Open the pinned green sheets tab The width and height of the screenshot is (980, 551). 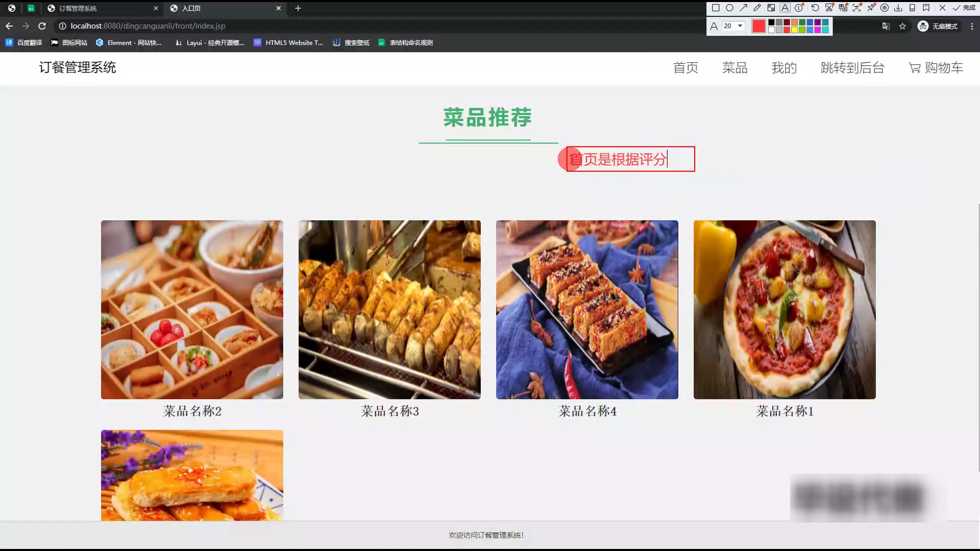(x=31, y=8)
